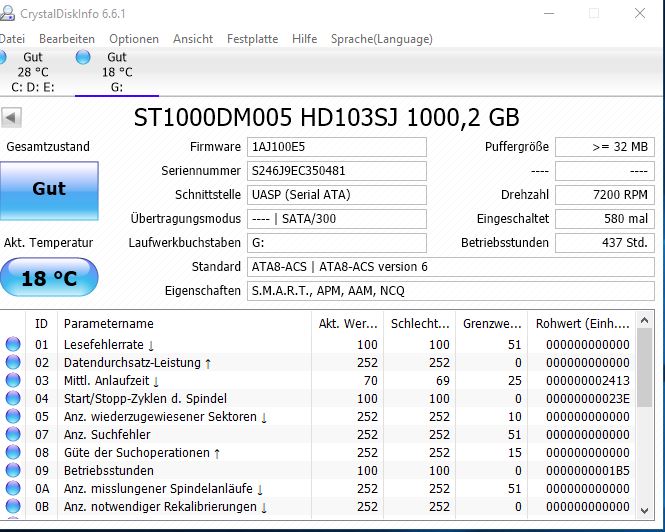This screenshot has height=532, width=665.
Task: Click the Puffergröße field >= 32 MB
Action: point(605,147)
